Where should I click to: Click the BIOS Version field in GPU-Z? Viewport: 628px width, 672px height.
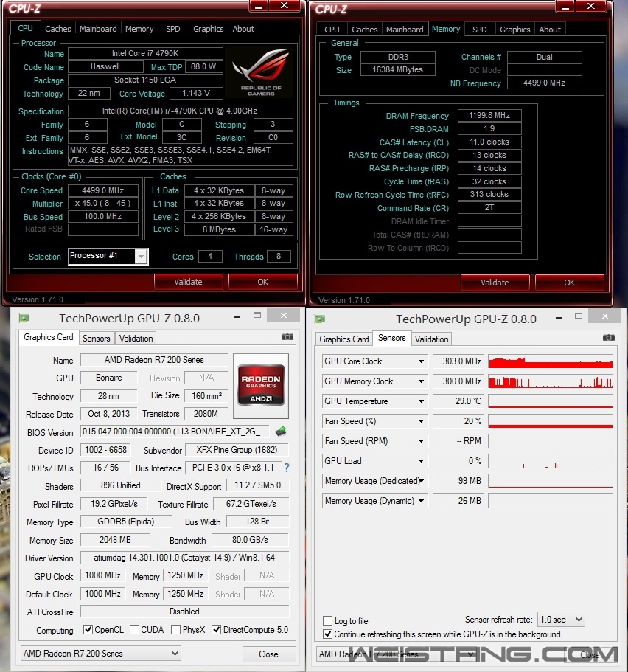175,431
